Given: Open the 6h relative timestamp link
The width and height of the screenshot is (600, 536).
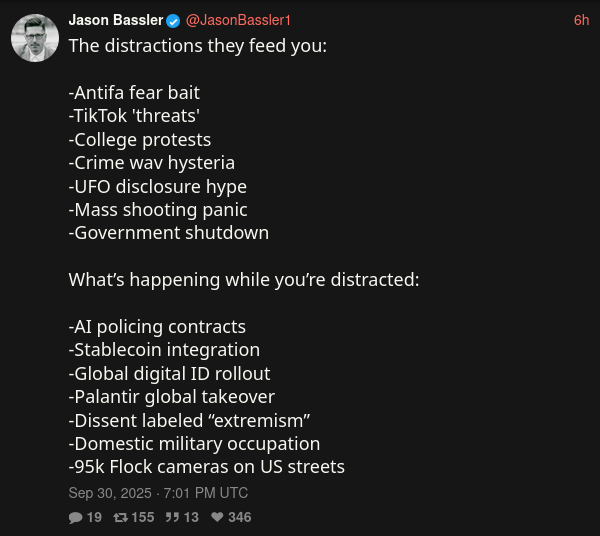Looking at the screenshot, I should [581, 20].
